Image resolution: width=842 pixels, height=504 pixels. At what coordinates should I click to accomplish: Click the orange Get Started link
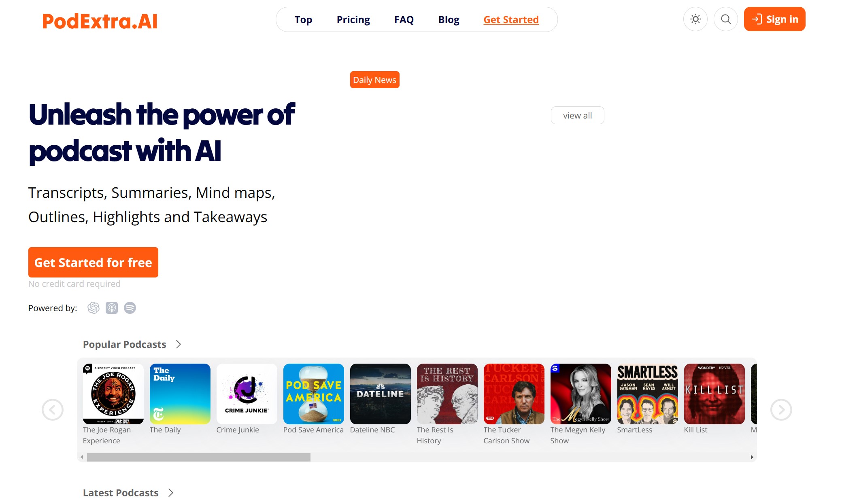tap(511, 19)
